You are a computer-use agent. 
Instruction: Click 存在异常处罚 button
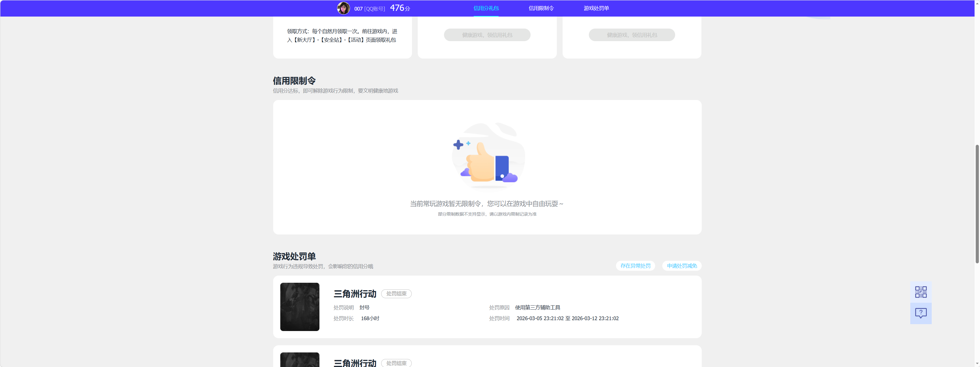click(x=635, y=266)
